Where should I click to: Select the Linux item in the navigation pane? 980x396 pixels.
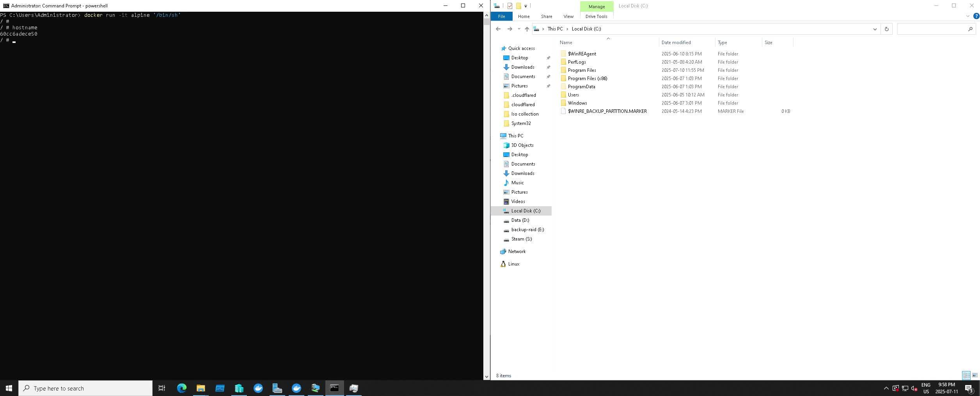514,264
